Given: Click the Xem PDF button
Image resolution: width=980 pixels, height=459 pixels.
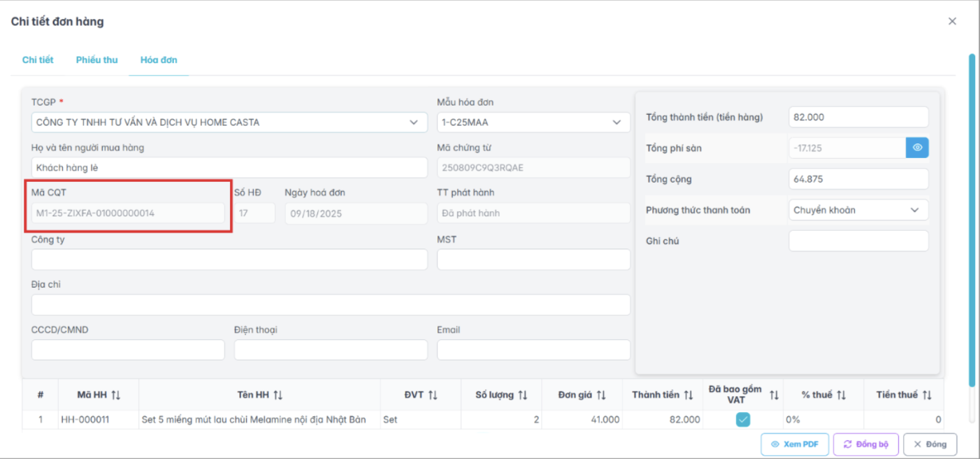Looking at the screenshot, I should click(x=794, y=444).
